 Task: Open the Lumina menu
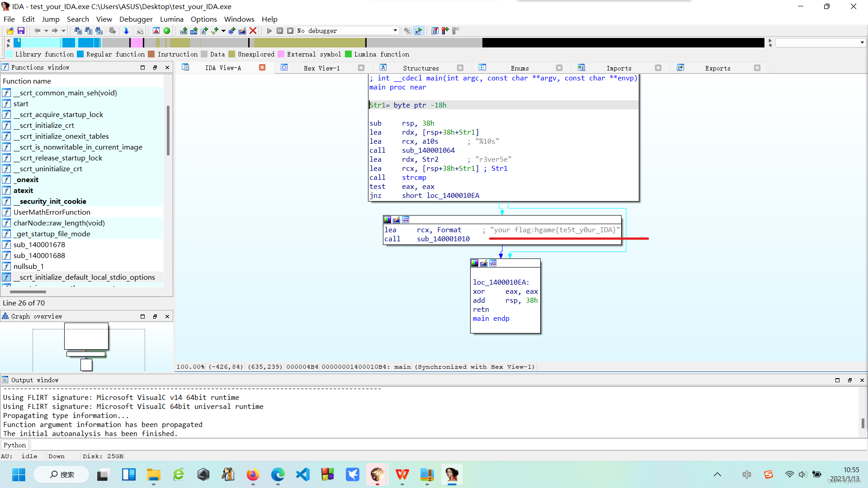(x=172, y=19)
